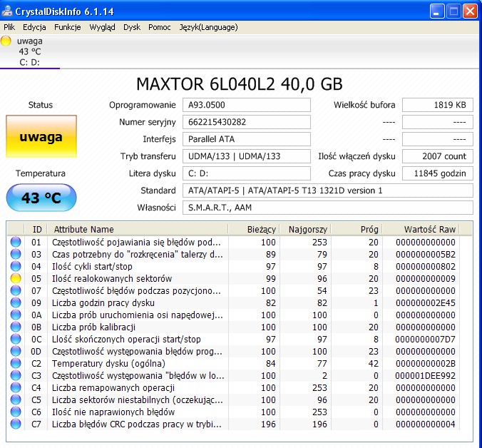This screenshot has height=448, width=482.
Task: Click the MAXTOR 6L040L2 40,0 GB title
Action: point(239,84)
